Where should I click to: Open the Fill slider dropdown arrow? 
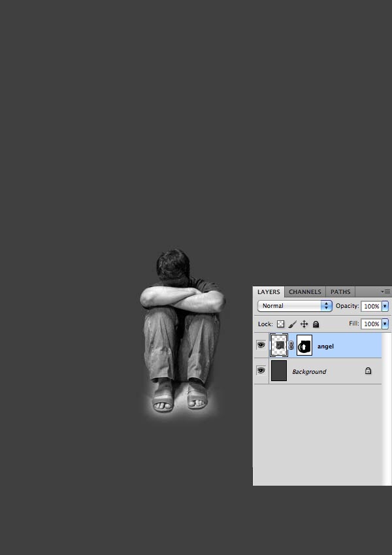coord(385,324)
